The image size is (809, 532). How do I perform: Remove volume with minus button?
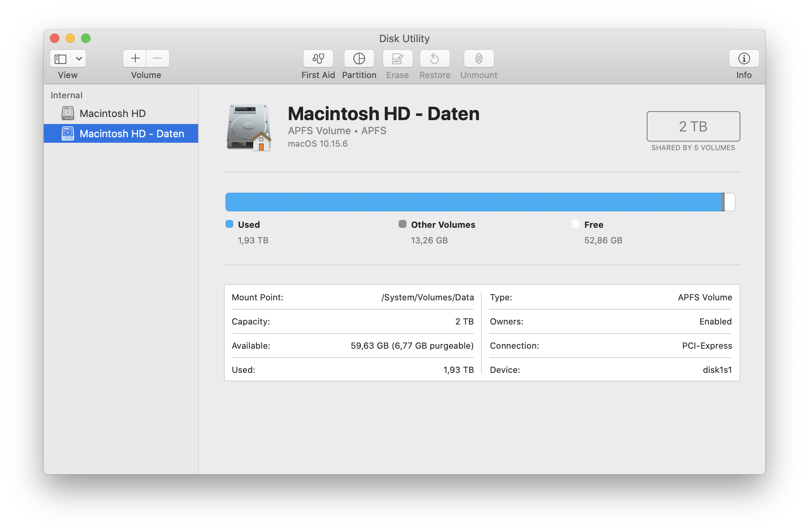pos(158,59)
